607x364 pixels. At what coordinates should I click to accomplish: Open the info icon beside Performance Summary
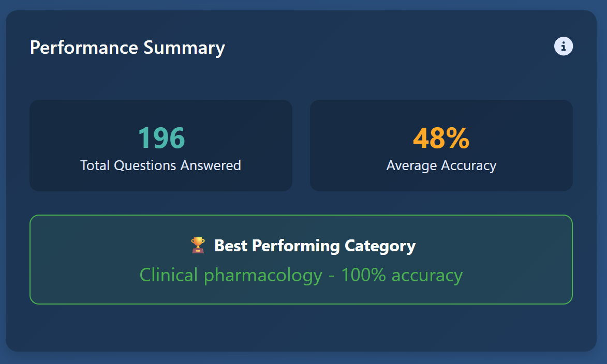(x=564, y=47)
